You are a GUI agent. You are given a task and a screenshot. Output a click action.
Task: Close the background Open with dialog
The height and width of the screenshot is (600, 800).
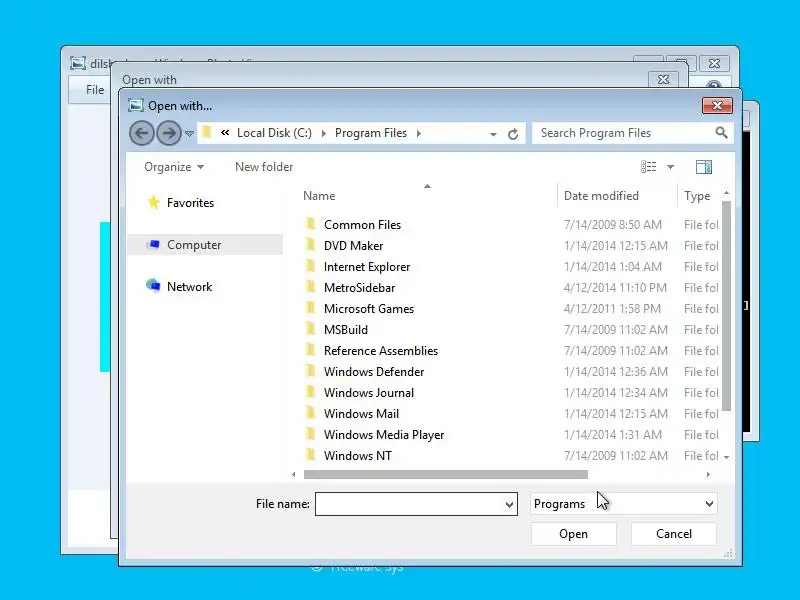663,80
